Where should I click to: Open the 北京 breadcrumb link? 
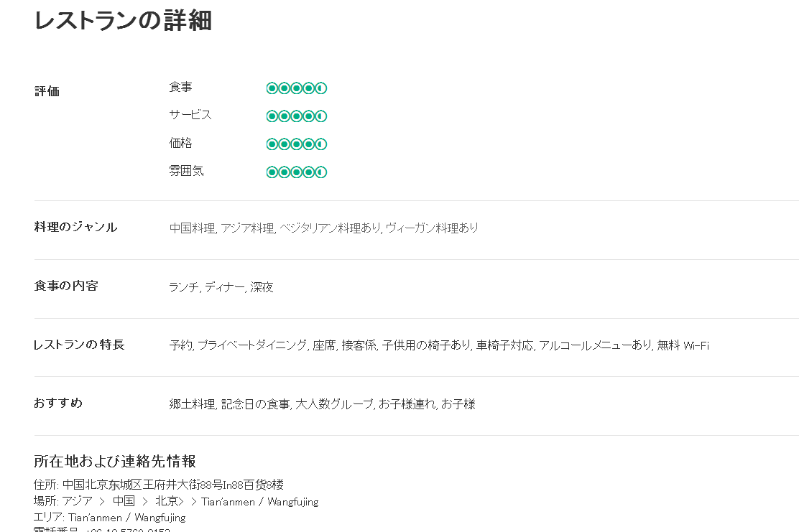[167, 501]
